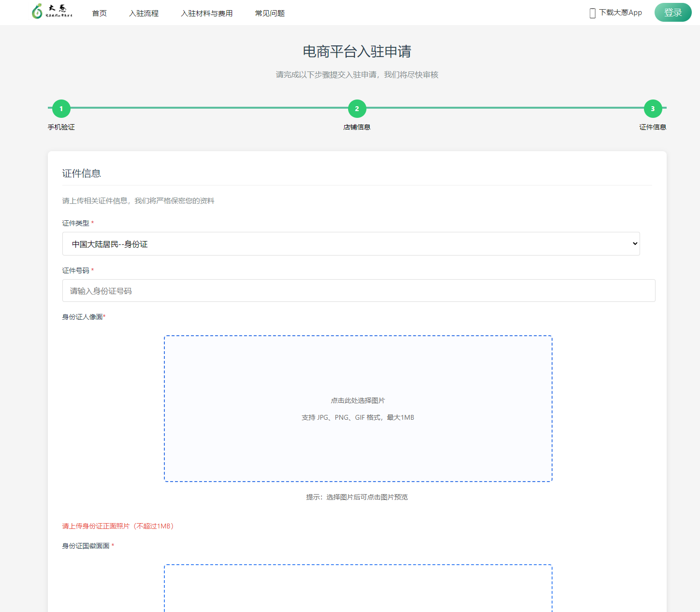Open the 证件类型 dropdown showing 中国大陆居民--身份证
Viewport: 700px width, 612px height.
pyautogui.click(x=350, y=244)
